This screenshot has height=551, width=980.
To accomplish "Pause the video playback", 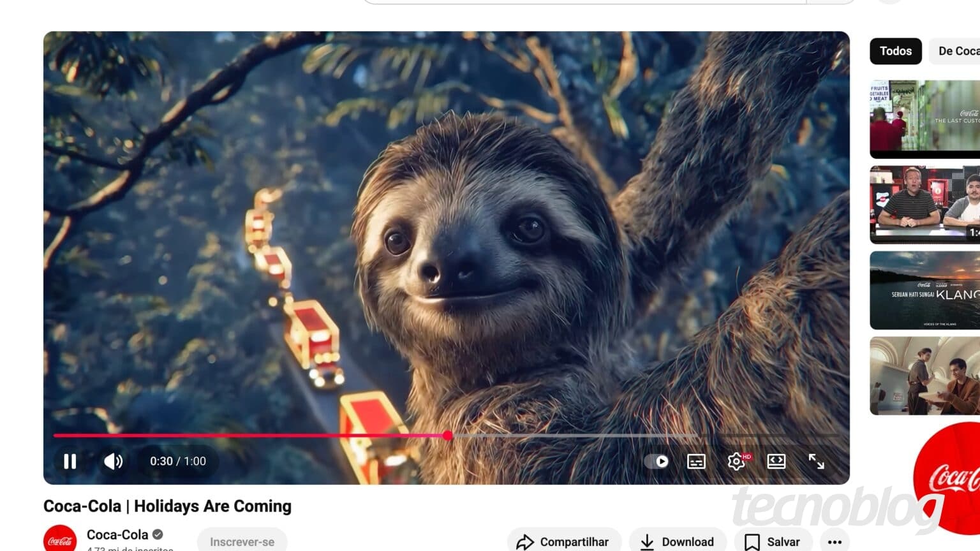I will tap(70, 461).
